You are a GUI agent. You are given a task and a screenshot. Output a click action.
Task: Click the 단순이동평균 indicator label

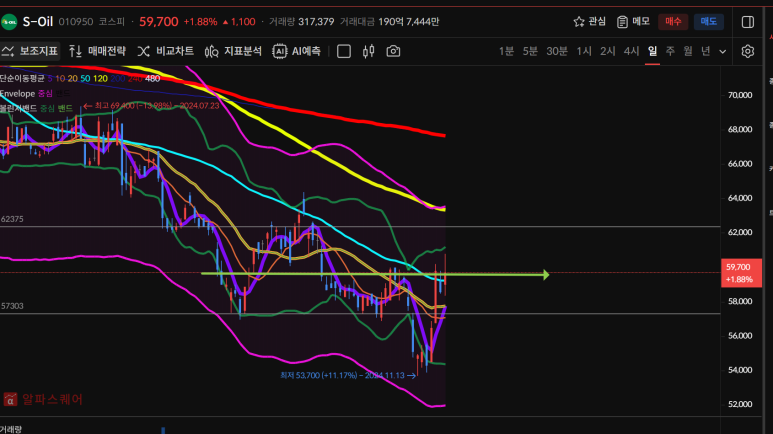click(x=22, y=79)
